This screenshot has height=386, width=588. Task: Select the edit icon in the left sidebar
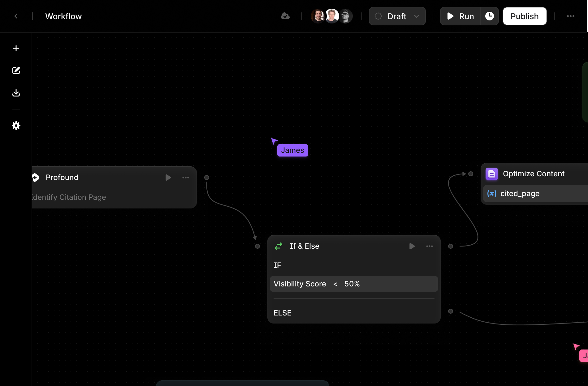click(16, 70)
